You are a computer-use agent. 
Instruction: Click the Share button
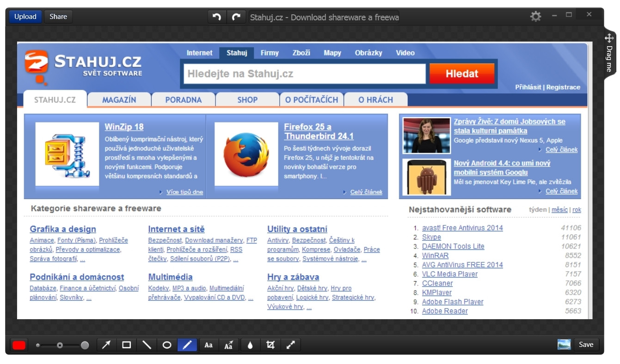[58, 17]
